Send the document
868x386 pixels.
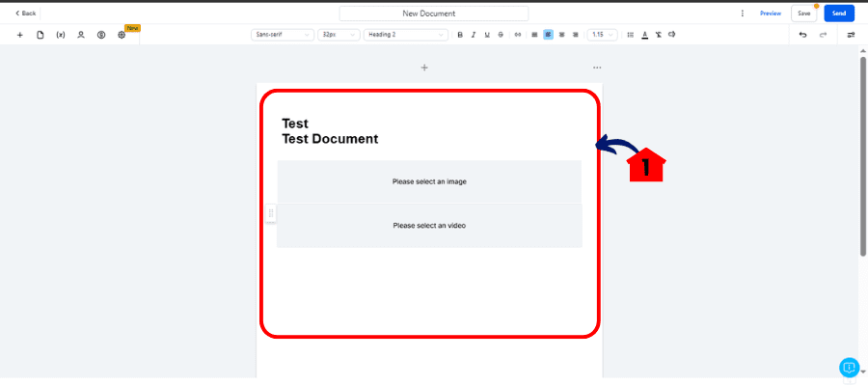pyautogui.click(x=839, y=14)
